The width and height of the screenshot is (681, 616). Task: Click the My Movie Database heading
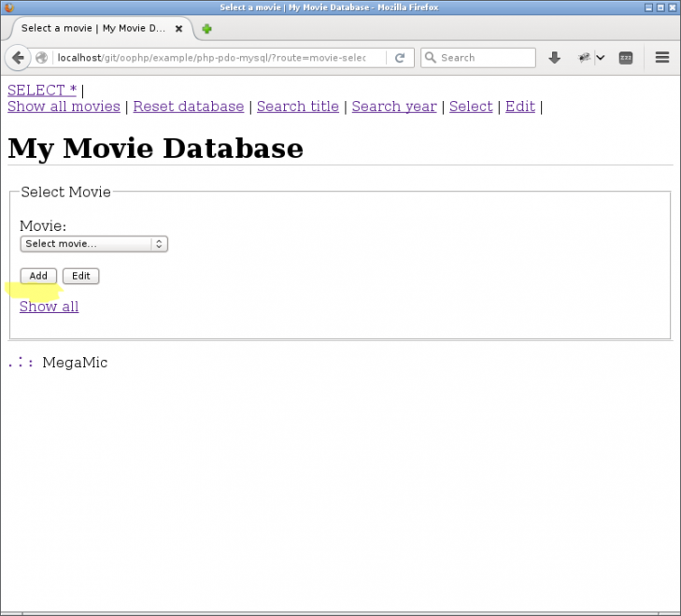[155, 149]
